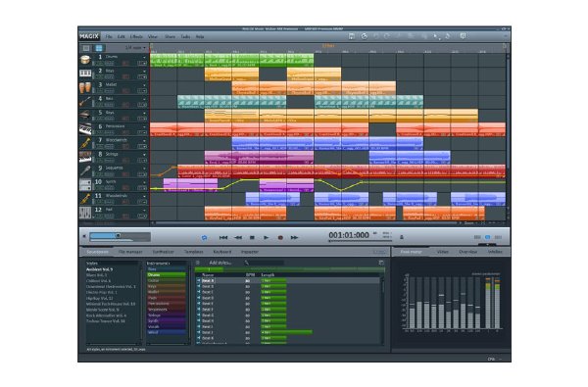
Task: Open the FX dropdown box on track 1
Action: point(142,63)
